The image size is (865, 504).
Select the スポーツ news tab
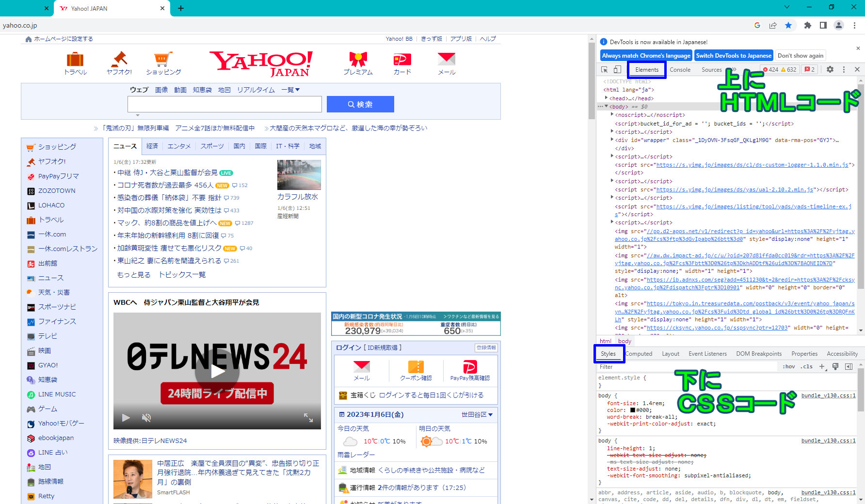coord(212,146)
